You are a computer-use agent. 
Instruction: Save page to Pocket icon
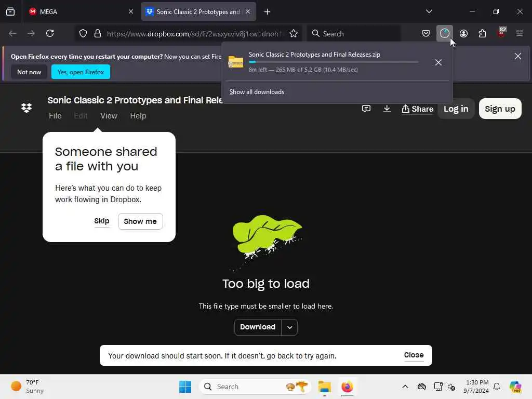tap(426, 33)
